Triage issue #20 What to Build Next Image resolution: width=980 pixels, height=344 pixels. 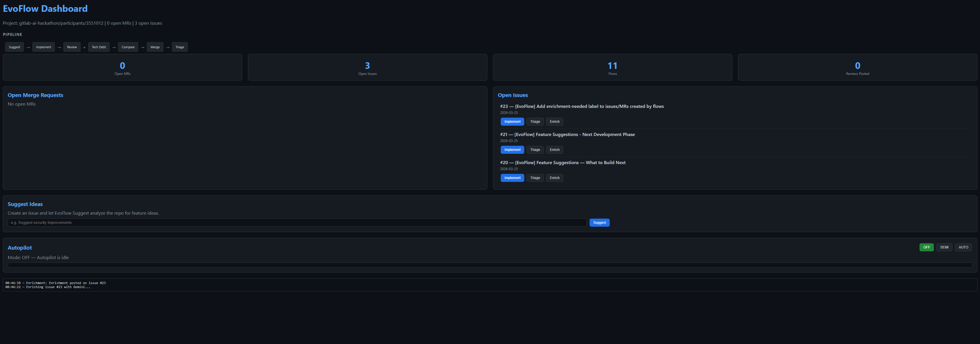point(535,178)
